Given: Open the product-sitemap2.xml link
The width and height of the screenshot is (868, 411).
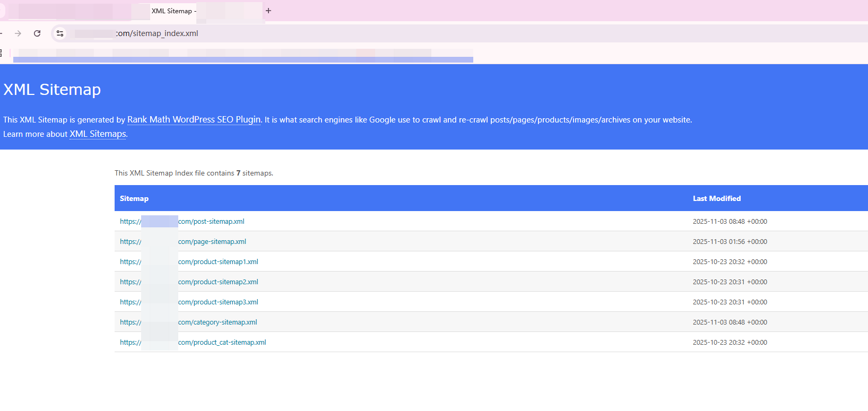Looking at the screenshot, I should [218, 282].
